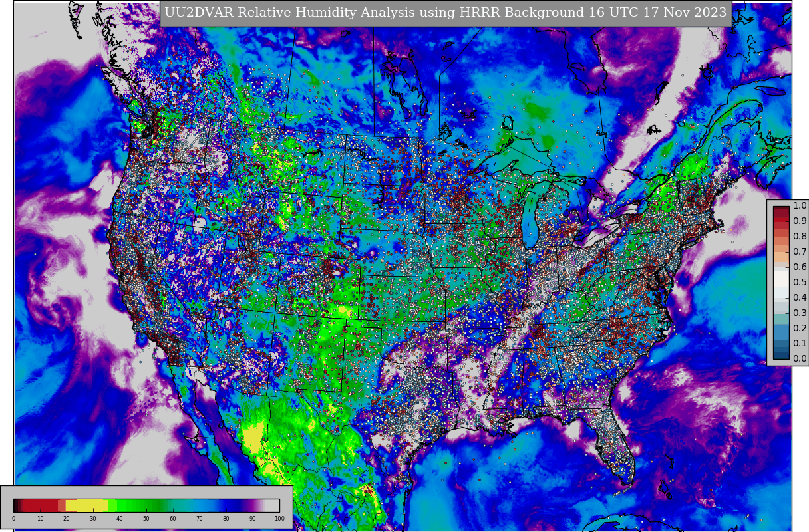Click the 0.6 label on right colorbar
The height and width of the screenshot is (532, 809).
[800, 267]
